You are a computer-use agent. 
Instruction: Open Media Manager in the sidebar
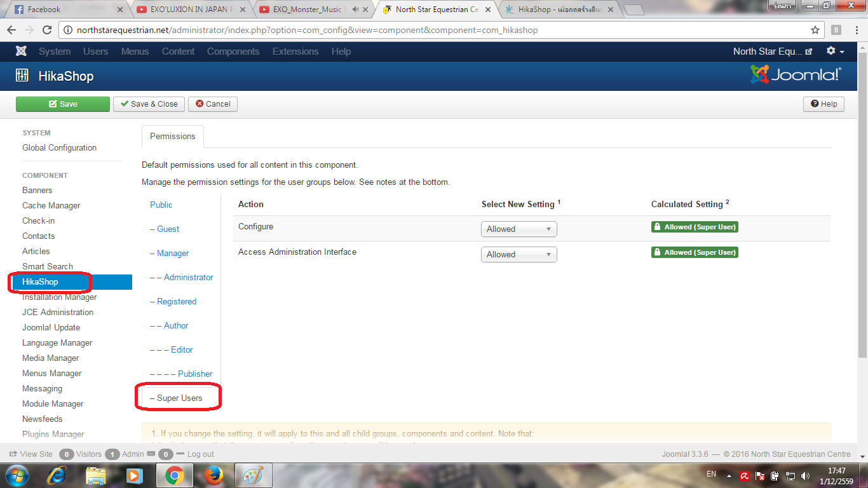pos(51,358)
